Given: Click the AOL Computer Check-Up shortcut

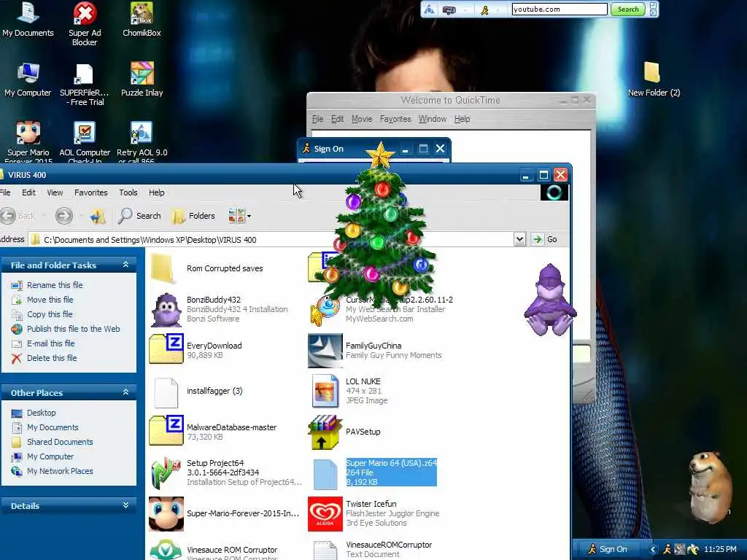Looking at the screenshot, I should tap(85, 141).
